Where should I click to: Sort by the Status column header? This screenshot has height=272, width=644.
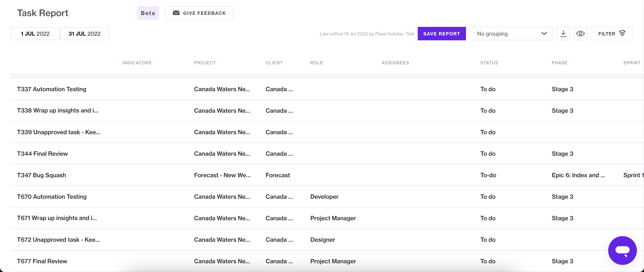(x=489, y=63)
